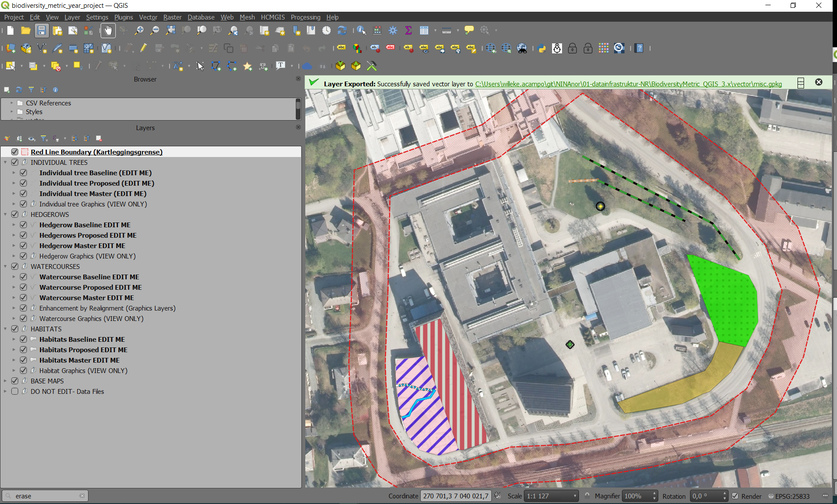Viewport: 837px width, 504px height.
Task: Expand the BASE MAPS group
Action: [5, 381]
